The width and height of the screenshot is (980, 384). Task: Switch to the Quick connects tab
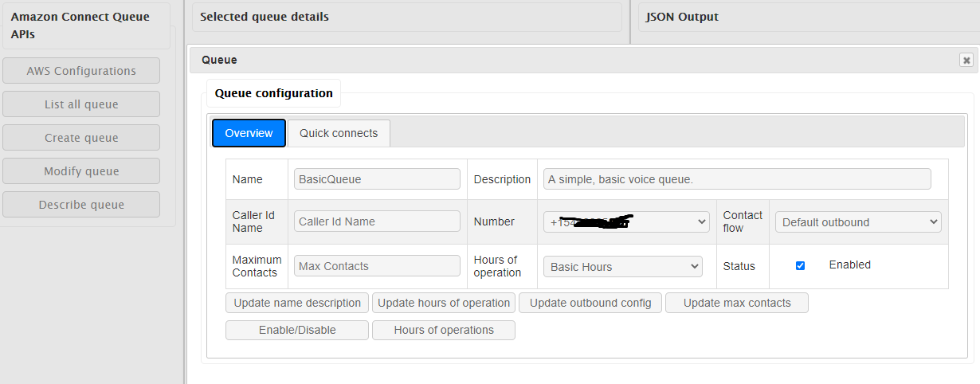coord(339,133)
